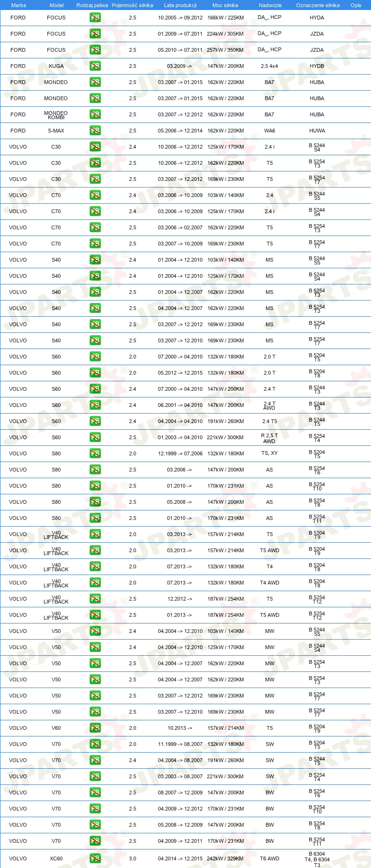Click production date 10.2013 ->
This screenshot has height=868, width=371.
pos(180,728)
